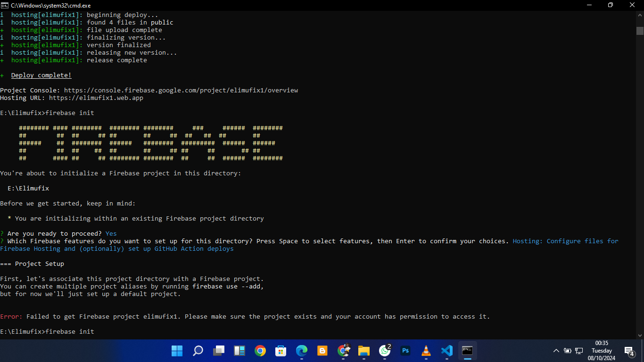Open network status tray icon
644x362 pixels.
579,351
